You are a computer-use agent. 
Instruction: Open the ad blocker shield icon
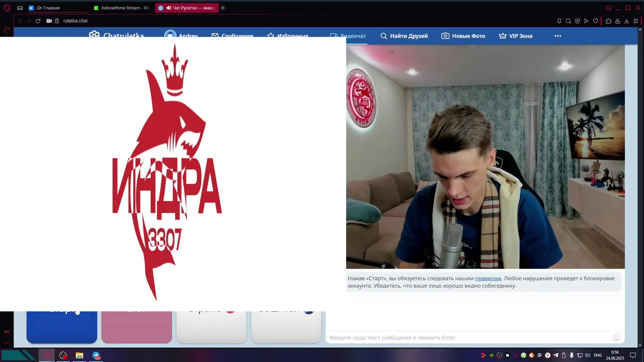click(x=577, y=21)
